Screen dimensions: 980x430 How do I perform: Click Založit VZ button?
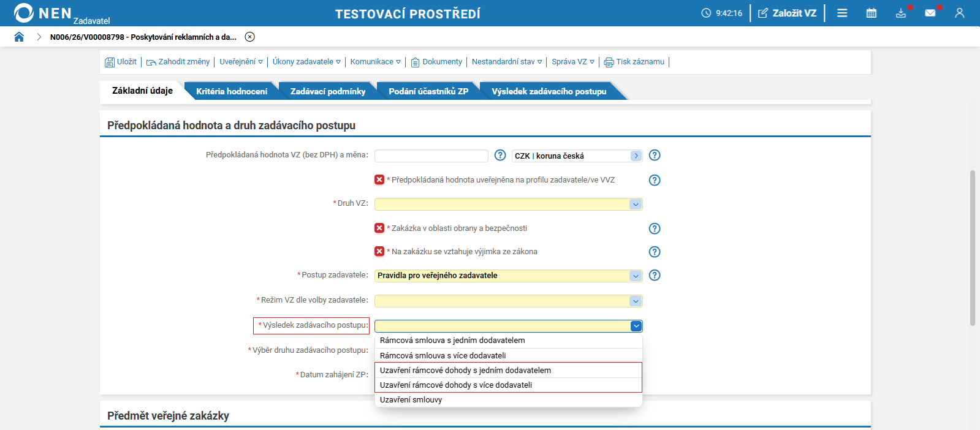[x=788, y=13]
